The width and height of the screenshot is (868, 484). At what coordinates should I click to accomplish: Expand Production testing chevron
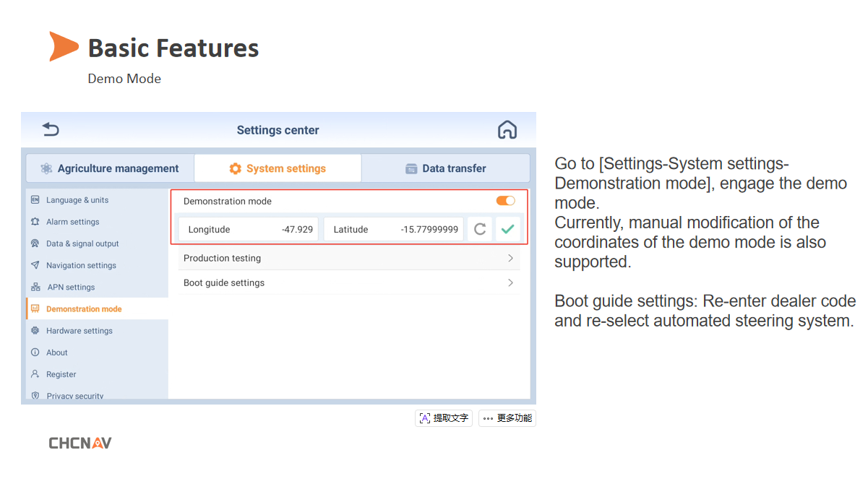510,258
